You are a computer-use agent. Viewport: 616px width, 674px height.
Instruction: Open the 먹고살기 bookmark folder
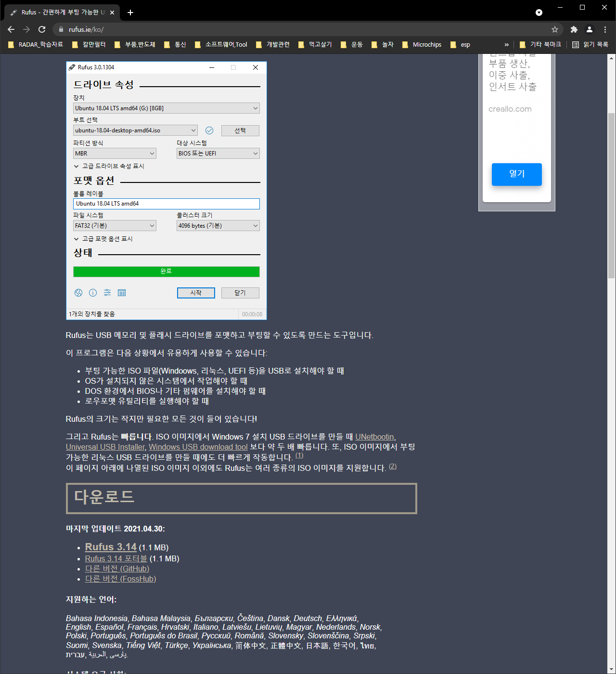[x=315, y=44]
